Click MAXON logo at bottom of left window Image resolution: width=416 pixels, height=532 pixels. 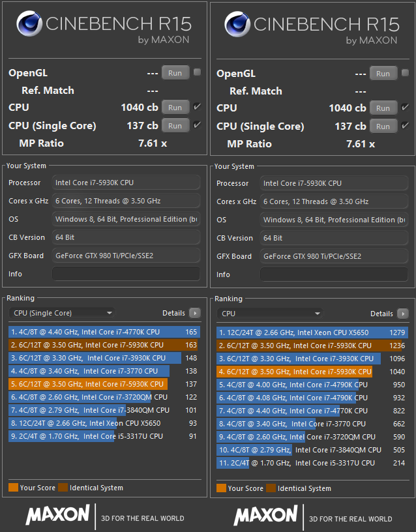57,514
